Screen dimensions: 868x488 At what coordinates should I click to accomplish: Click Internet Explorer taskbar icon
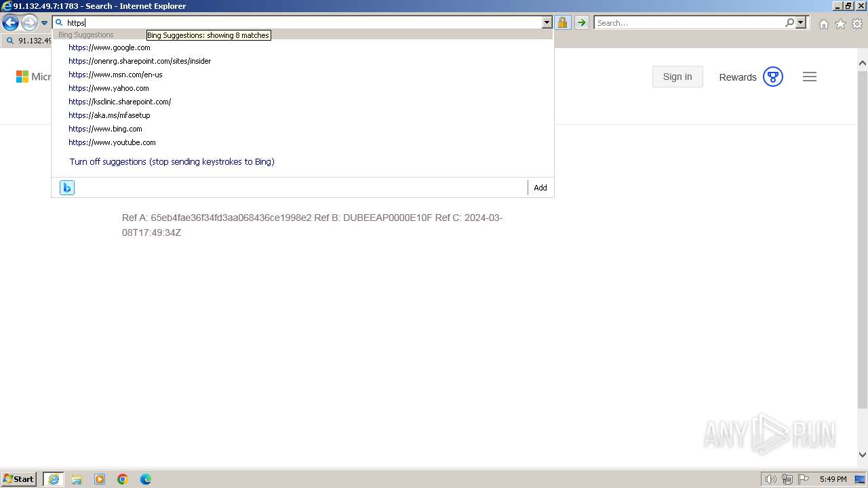pyautogui.click(x=54, y=479)
